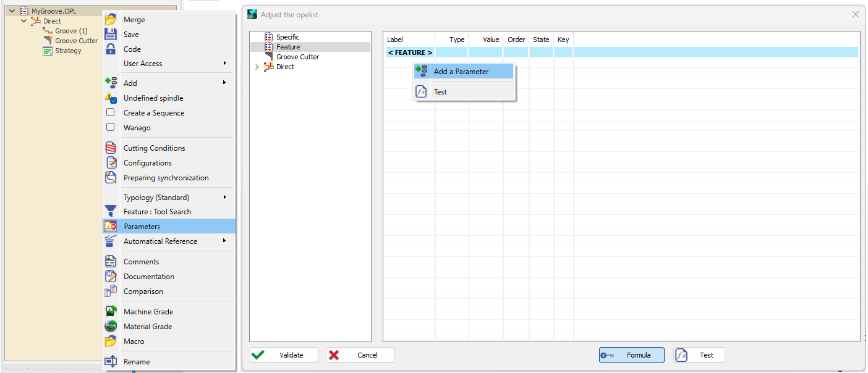Viewport: 868px width, 373px height.
Task: Click the Merge folder icon
Action: 111,20
